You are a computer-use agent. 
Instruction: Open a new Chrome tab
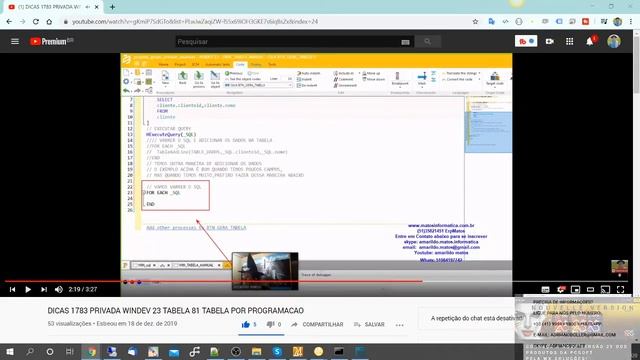(x=112, y=7)
